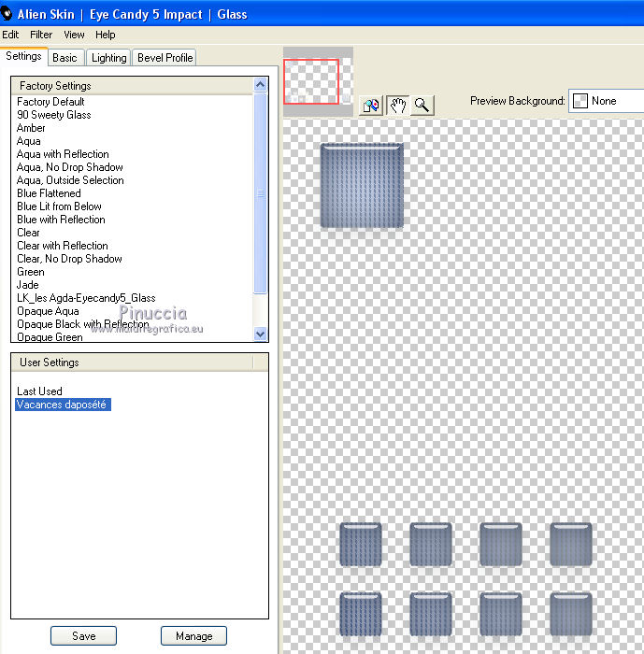The width and height of the screenshot is (644, 654).
Task: Click the factory settings list down arrow
Action: [260, 334]
